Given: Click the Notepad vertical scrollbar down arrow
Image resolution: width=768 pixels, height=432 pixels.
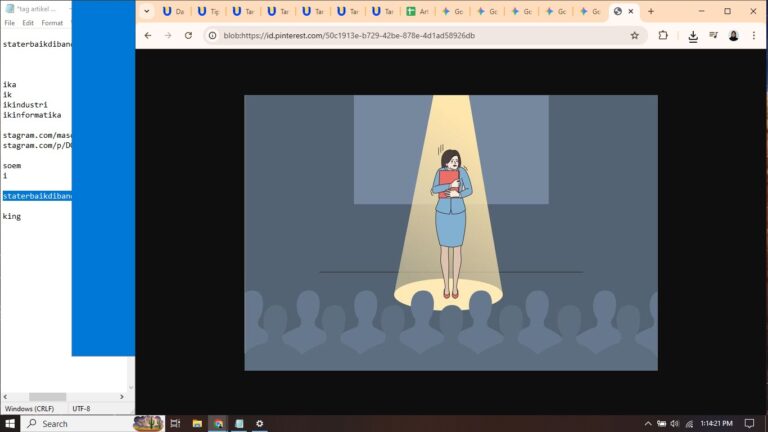Looking at the screenshot, I should tap(131, 387).
